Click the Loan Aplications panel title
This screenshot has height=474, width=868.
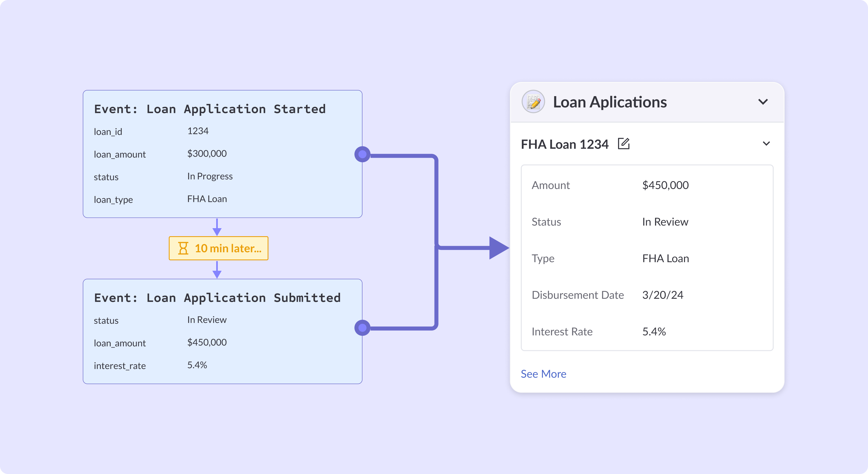[x=610, y=102]
